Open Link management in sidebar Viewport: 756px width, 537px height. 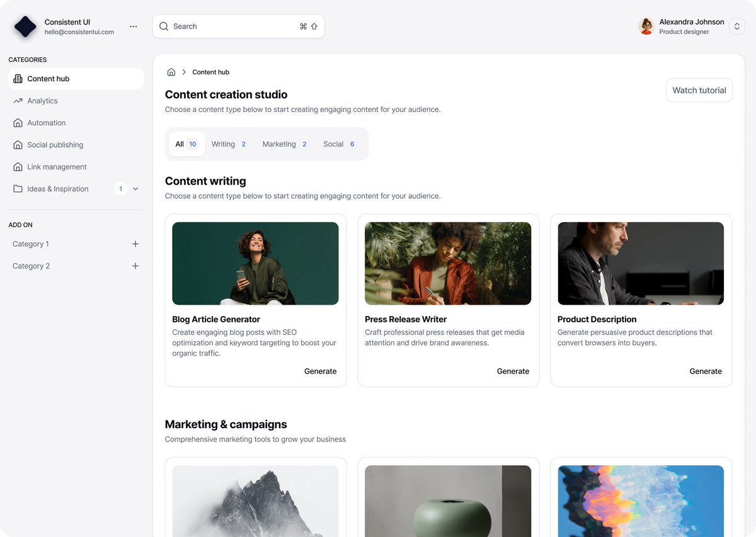(x=76, y=167)
